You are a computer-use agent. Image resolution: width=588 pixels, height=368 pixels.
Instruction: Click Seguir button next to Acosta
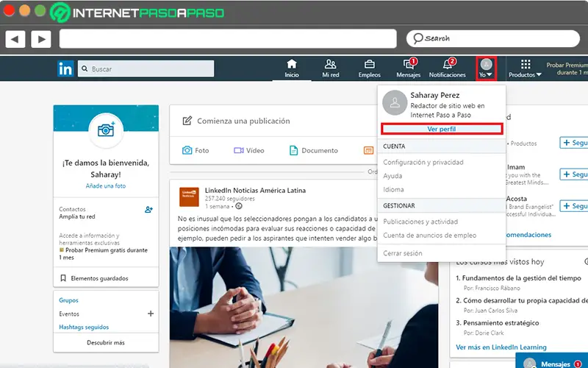pyautogui.click(x=574, y=206)
